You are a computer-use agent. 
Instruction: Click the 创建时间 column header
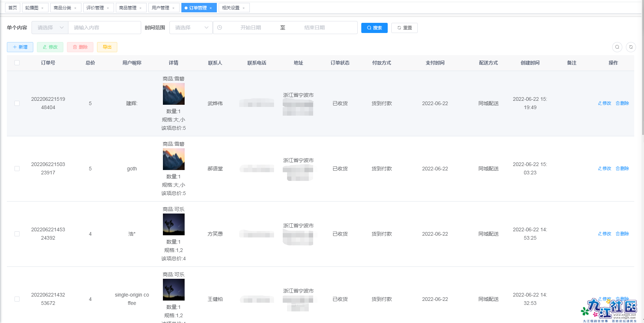click(530, 63)
